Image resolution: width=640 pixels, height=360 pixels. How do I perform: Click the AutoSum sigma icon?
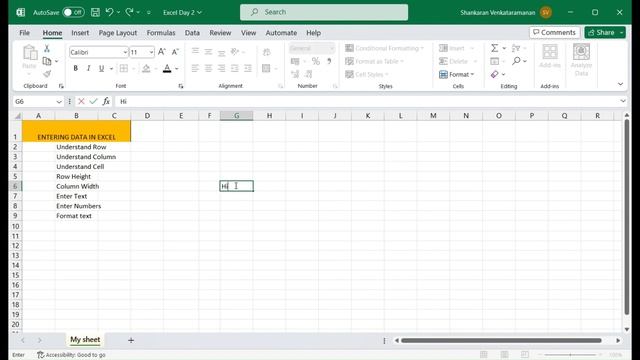pos(494,48)
